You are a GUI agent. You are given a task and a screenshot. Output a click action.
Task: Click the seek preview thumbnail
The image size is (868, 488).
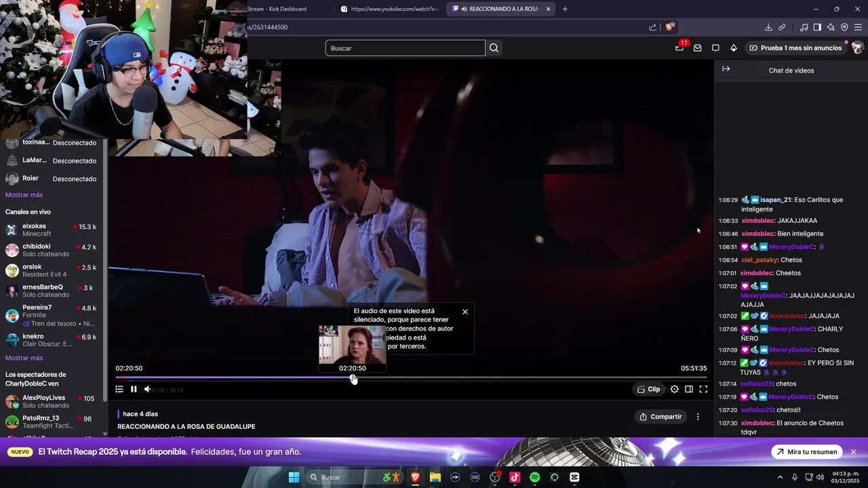(353, 344)
